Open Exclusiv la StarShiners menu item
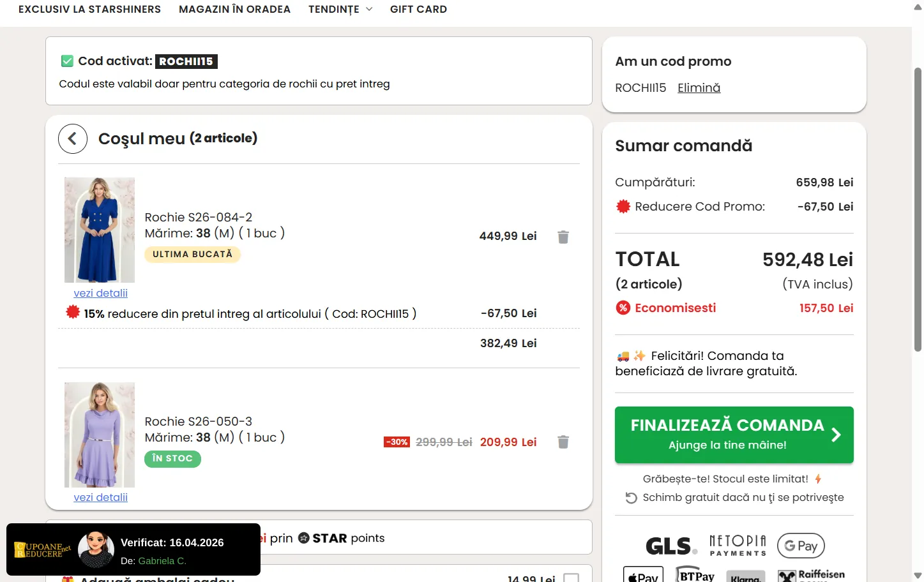The width and height of the screenshot is (924, 582). pos(89,10)
